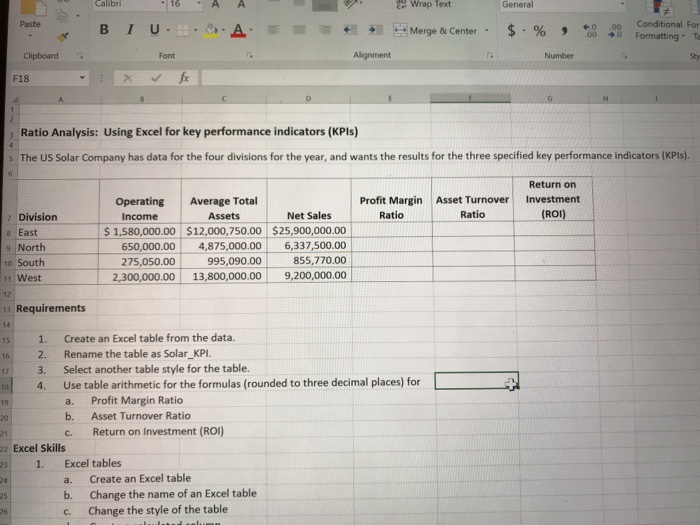Align text left
700x525 pixels.
(x=274, y=30)
